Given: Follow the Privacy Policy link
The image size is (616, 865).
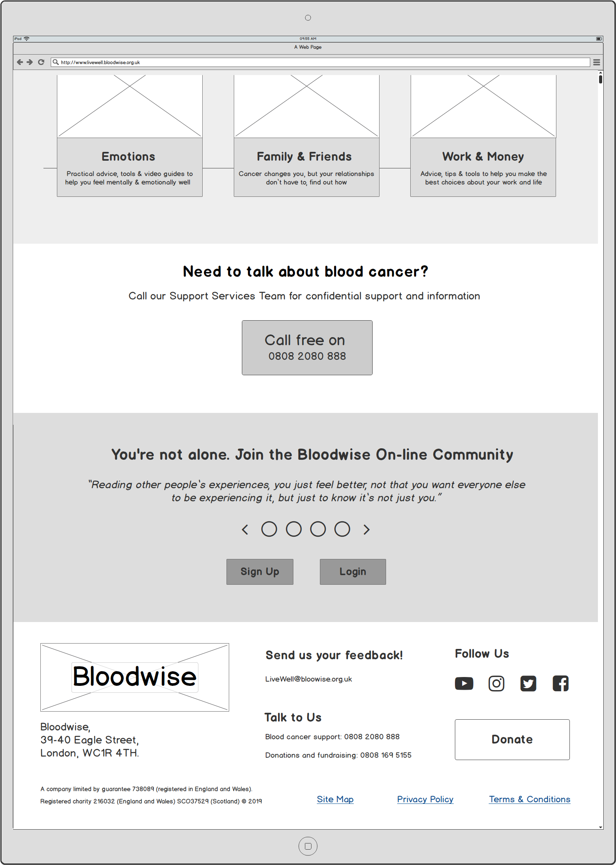Looking at the screenshot, I should coord(425,799).
